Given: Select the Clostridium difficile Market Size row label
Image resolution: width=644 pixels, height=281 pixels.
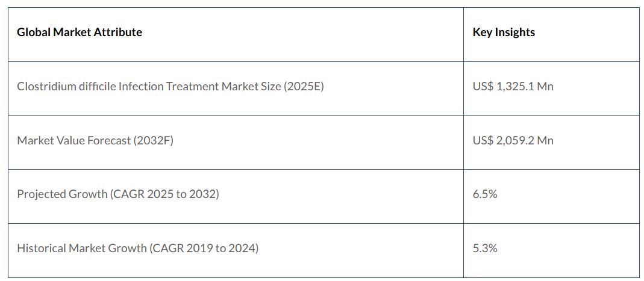Looking at the screenshot, I should coord(170,87).
